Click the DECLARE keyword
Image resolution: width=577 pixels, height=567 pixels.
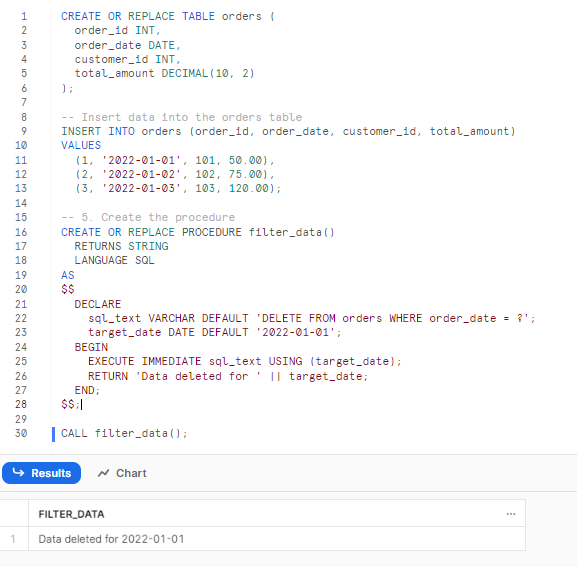click(98, 304)
